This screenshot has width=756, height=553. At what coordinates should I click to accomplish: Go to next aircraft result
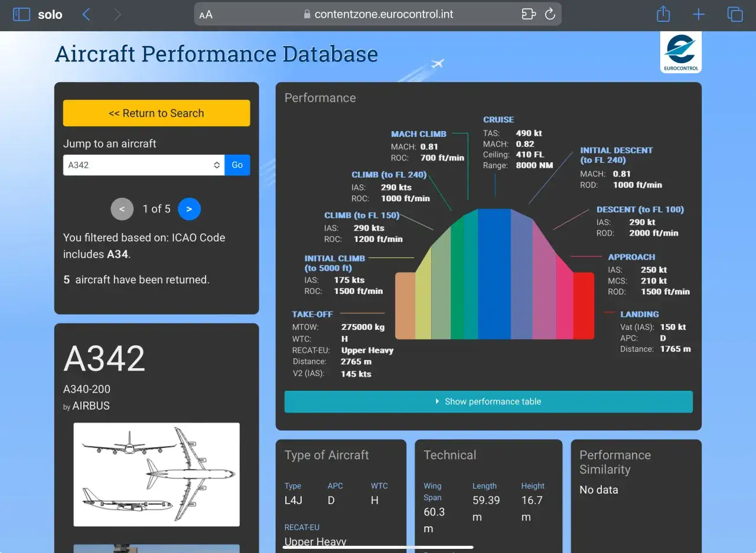coord(190,209)
